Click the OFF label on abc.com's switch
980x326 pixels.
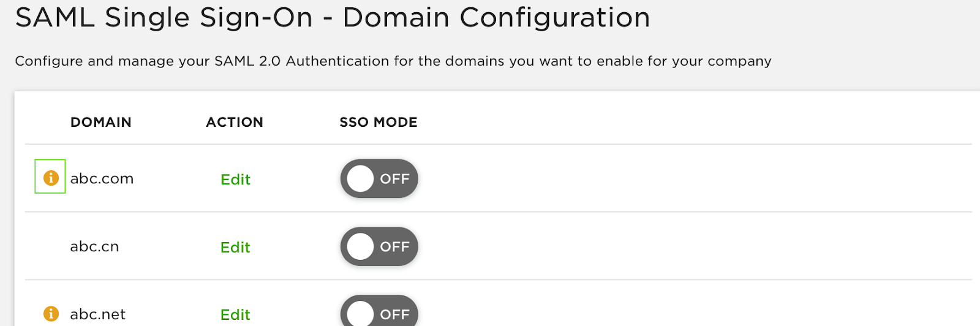coord(394,179)
